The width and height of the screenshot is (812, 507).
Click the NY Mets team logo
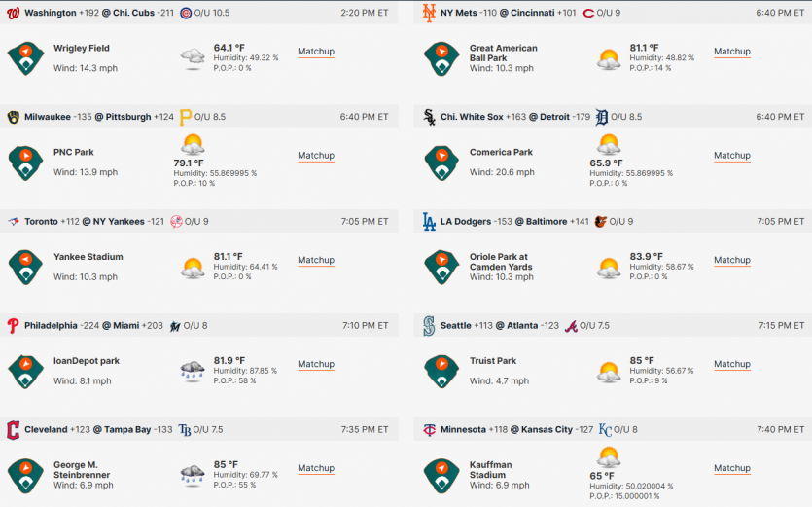pos(429,13)
